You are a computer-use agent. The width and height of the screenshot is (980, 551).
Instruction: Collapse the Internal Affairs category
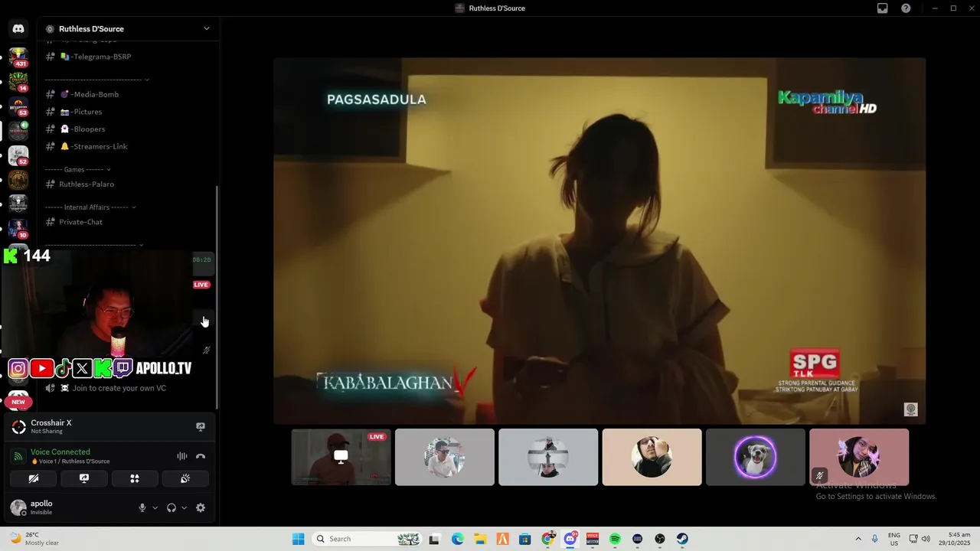point(90,207)
